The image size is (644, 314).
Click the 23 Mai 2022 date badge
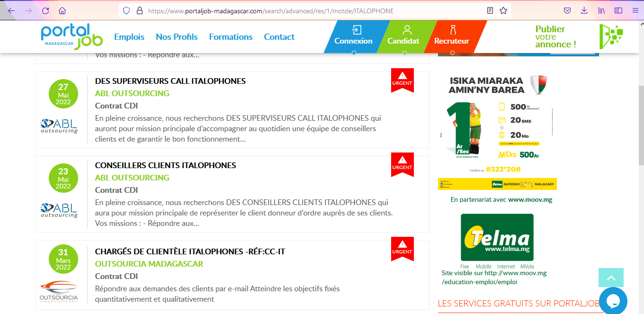(x=63, y=178)
